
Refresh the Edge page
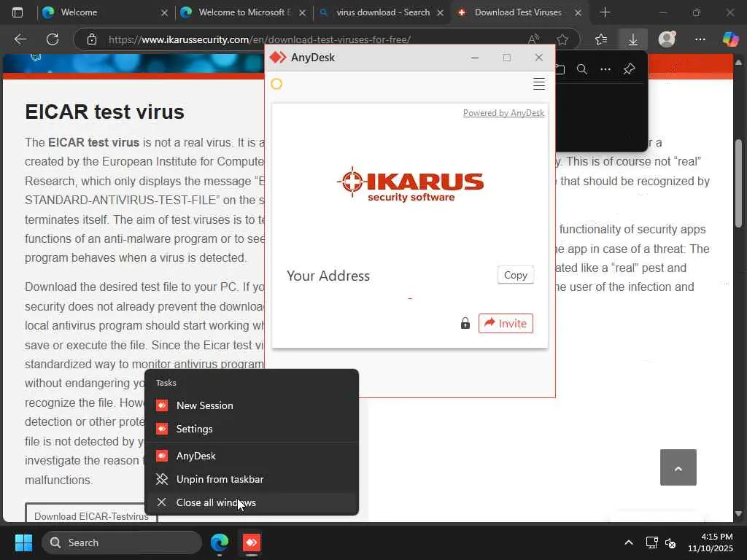pos(53,39)
